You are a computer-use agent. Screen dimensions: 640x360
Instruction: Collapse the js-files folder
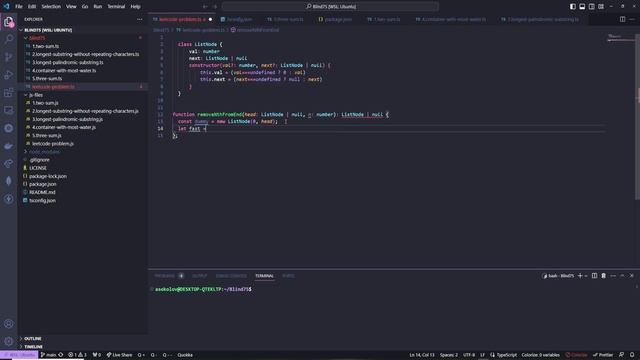click(36, 95)
